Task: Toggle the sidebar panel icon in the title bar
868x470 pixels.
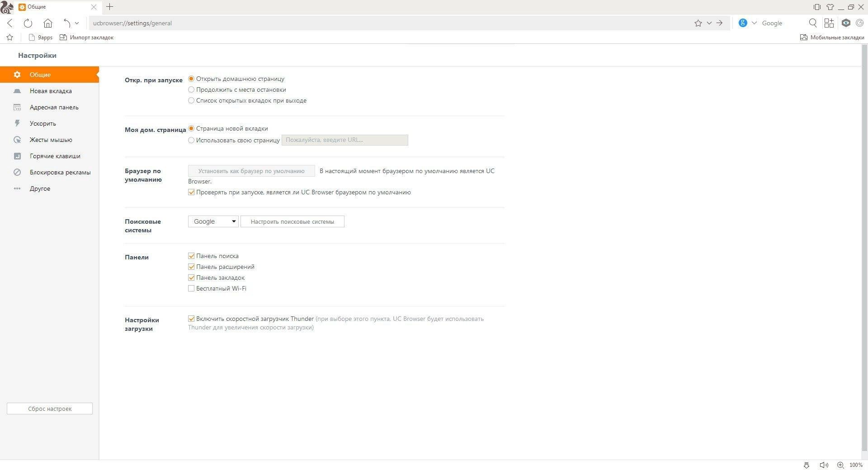Action: tap(817, 7)
